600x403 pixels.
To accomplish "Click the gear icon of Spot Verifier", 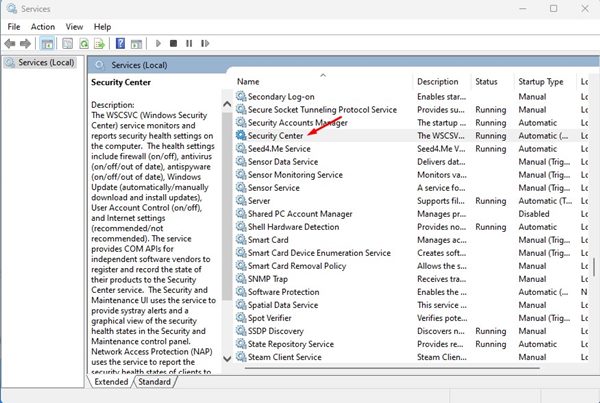I will click(x=241, y=317).
